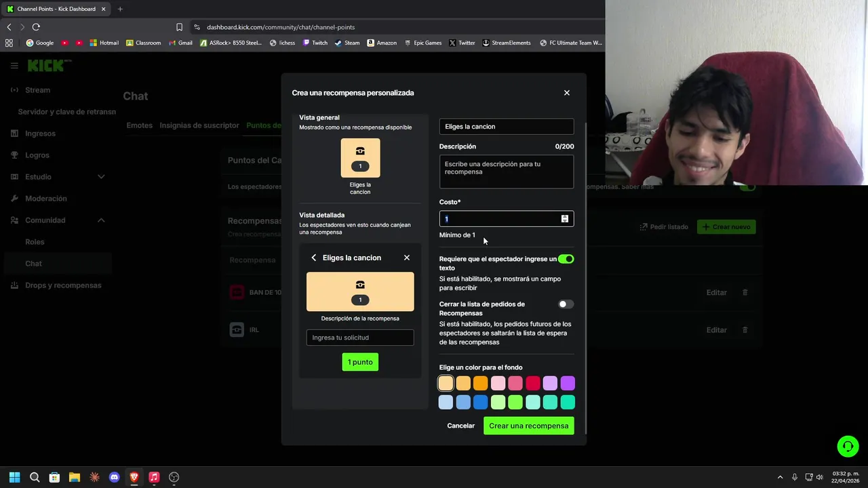Open the StreamElements bookmark
The width and height of the screenshot is (868, 488).
click(x=506, y=43)
